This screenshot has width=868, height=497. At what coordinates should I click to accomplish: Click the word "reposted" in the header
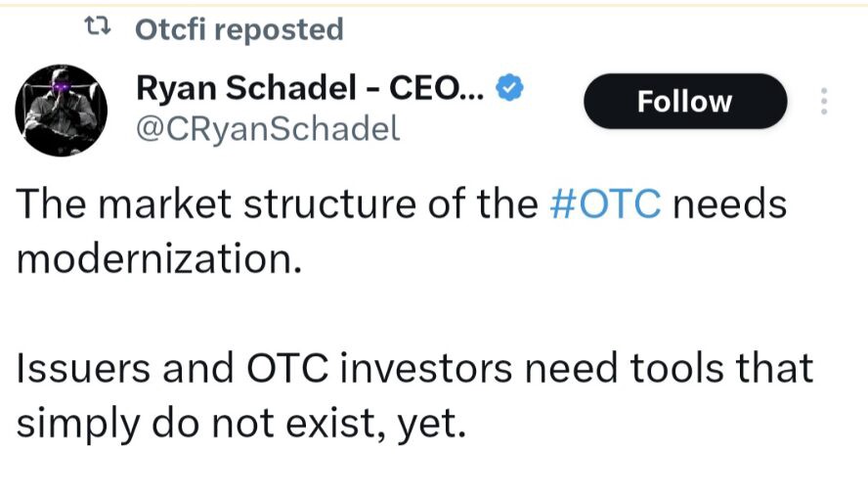click(279, 30)
